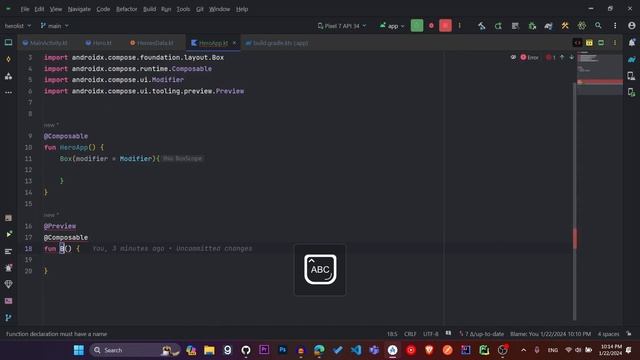Click the debug bug icon next to Run
The height and width of the screenshot is (360, 640).
[431, 26]
